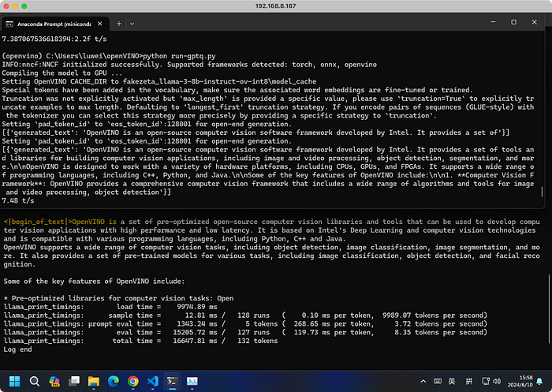Click '9989.07 tokens per second' value

(x=435, y=315)
